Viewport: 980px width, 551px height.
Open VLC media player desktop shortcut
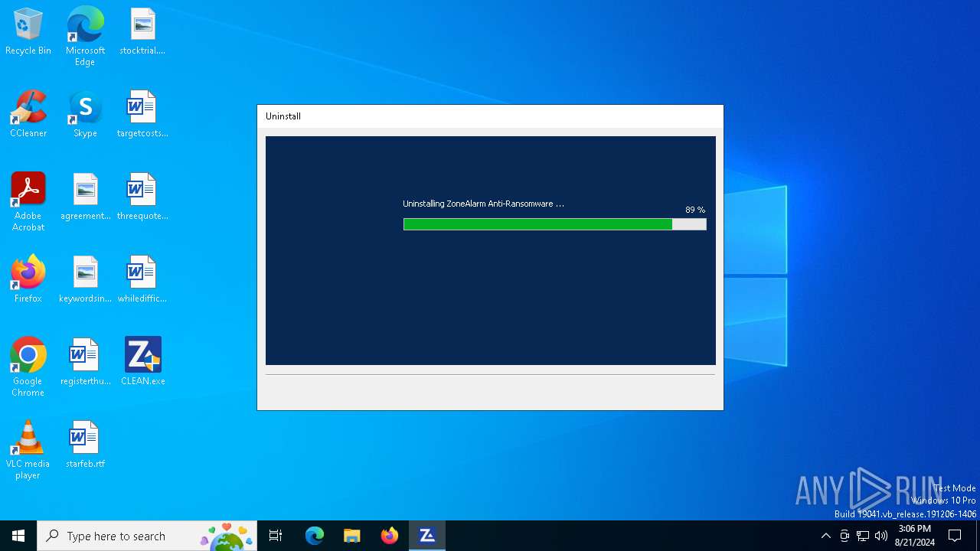tap(28, 450)
